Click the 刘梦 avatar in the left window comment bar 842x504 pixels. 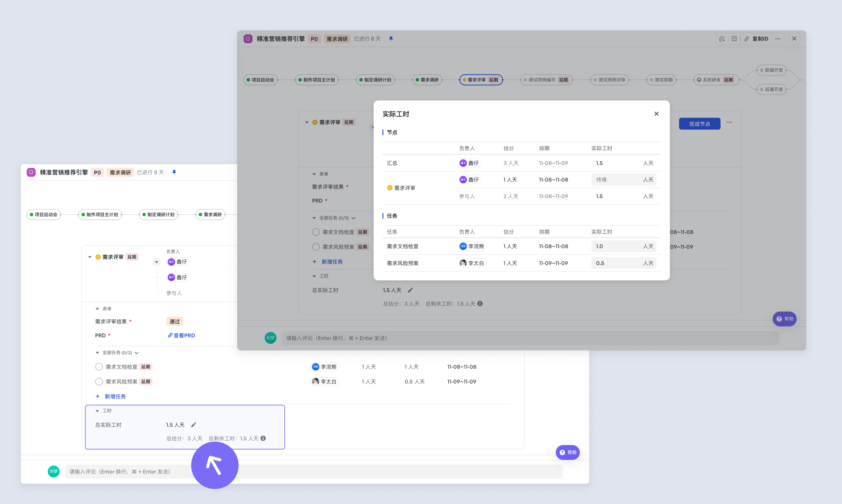pyautogui.click(x=54, y=471)
